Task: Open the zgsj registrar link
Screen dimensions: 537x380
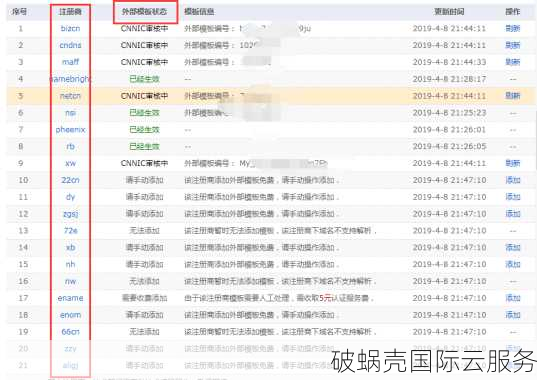Action: 70,214
